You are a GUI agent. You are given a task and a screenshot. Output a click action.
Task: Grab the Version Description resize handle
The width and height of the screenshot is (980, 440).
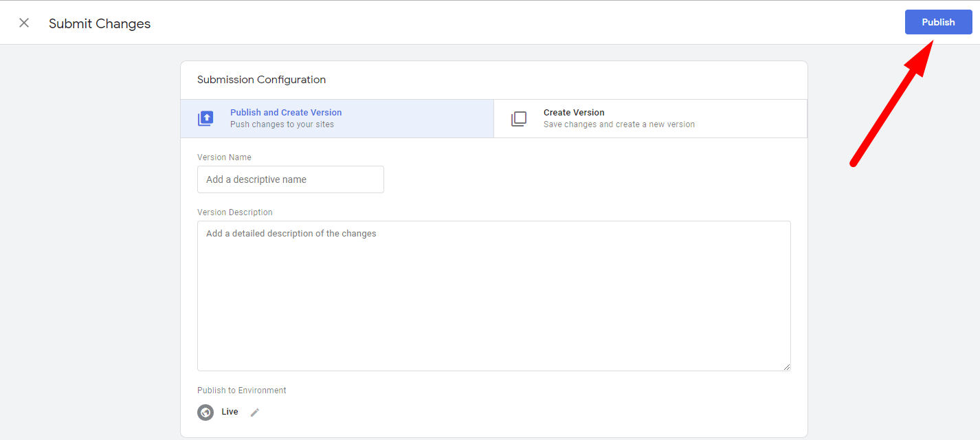[786, 366]
